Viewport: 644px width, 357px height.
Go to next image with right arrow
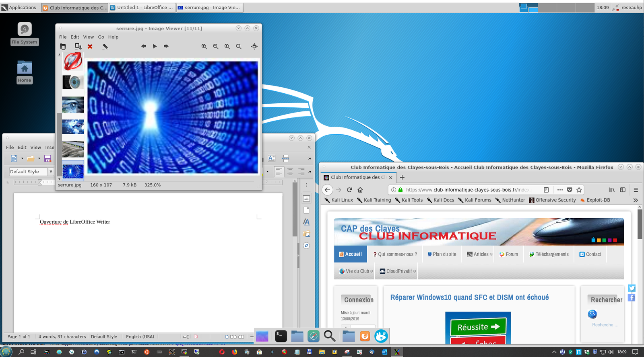pyautogui.click(x=166, y=46)
